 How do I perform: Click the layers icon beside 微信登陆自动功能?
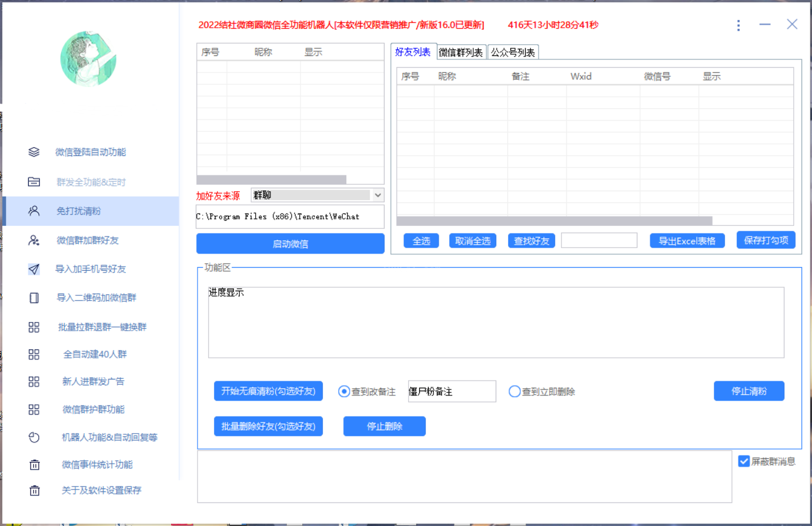(34, 152)
